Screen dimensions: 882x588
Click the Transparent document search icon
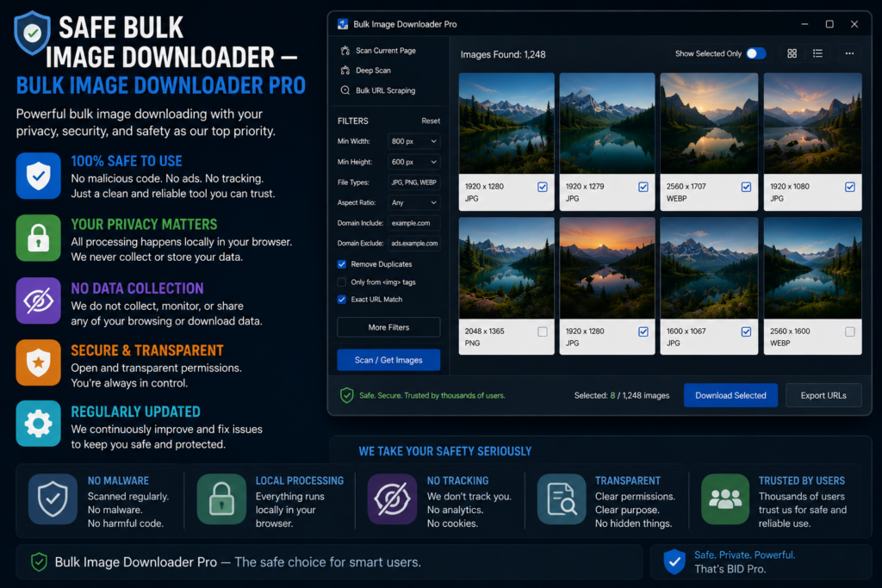pyautogui.click(x=562, y=499)
